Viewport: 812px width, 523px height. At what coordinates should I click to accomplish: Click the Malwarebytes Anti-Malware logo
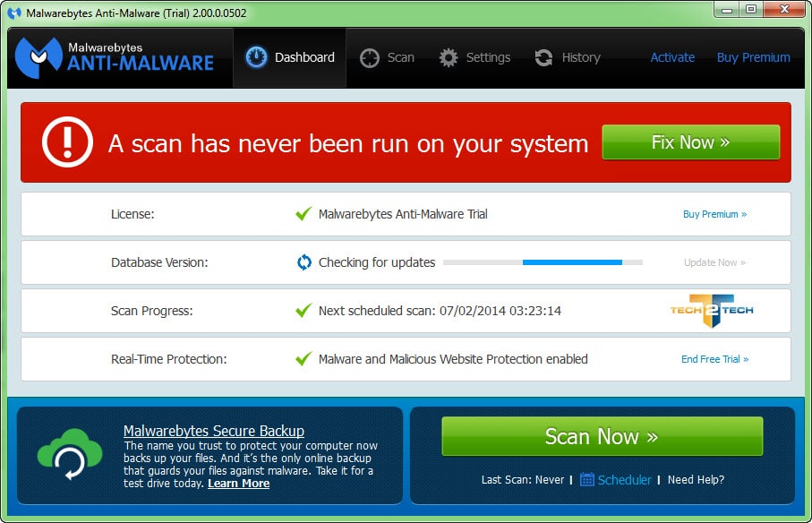[x=115, y=57]
